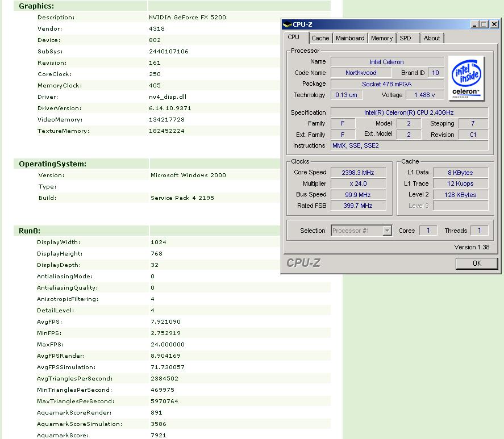This screenshot has height=439, width=504.
Task: Click the L1 Data value 8 KBytes
Action: coord(460,173)
